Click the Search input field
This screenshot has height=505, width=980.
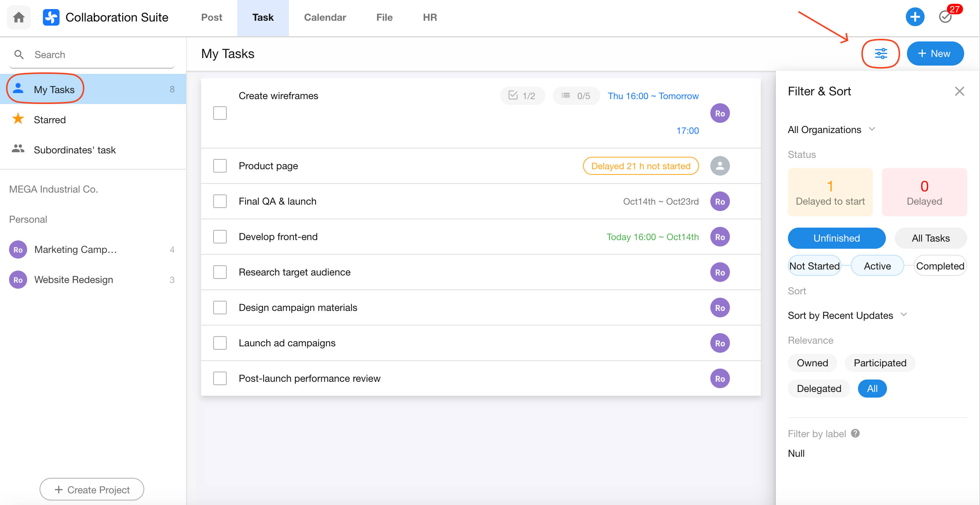99,55
